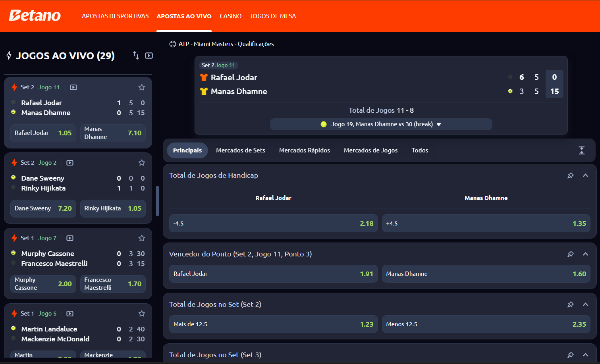The height and width of the screenshot is (364, 600).
Task: Click the Betano logo
Action: click(35, 15)
